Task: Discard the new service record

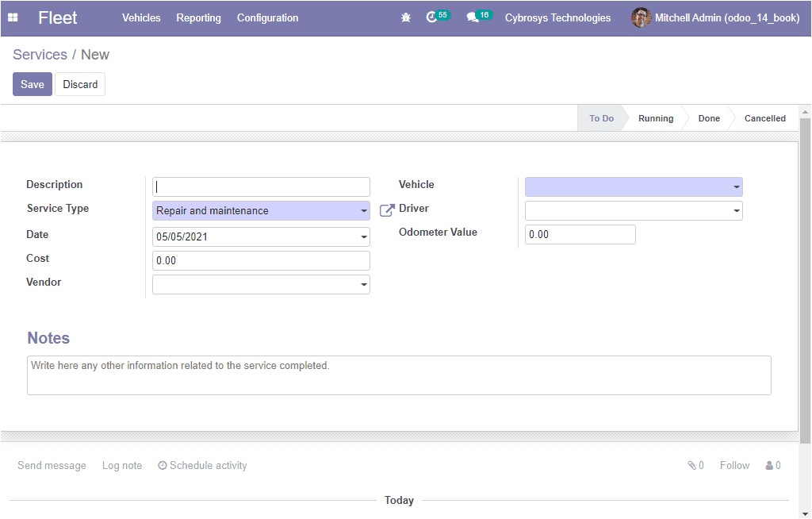Action: tap(80, 84)
